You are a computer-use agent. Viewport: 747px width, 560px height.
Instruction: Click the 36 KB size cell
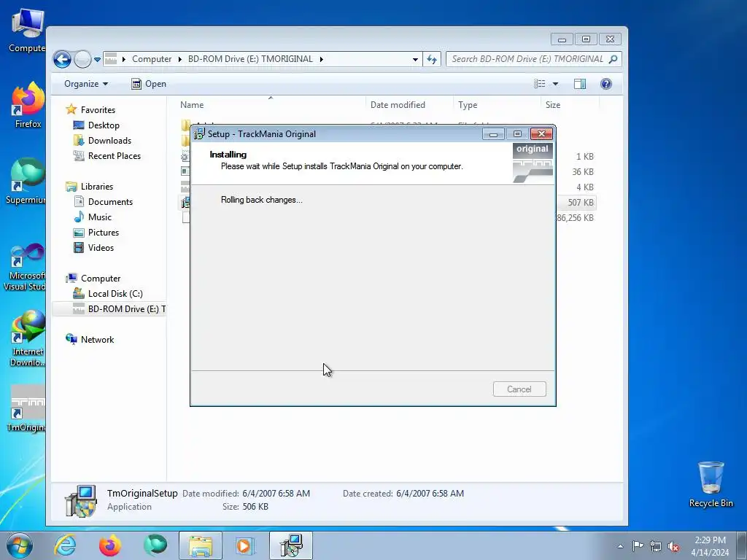pos(583,172)
